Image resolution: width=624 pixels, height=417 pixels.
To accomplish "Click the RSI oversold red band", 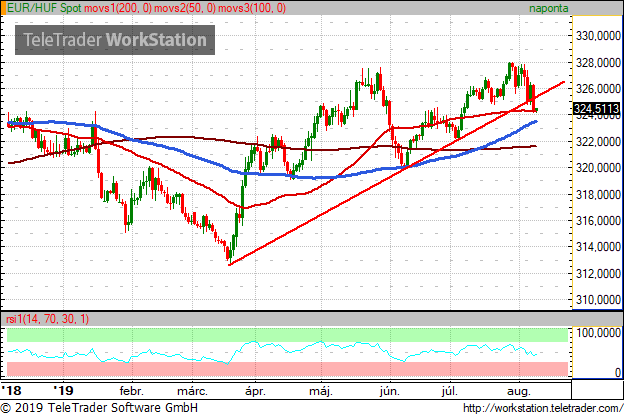I will pyautogui.click(x=287, y=369).
